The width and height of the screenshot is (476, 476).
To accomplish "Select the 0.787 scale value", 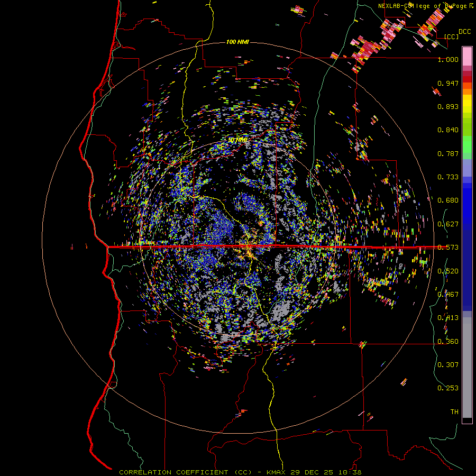I will click(x=448, y=153).
